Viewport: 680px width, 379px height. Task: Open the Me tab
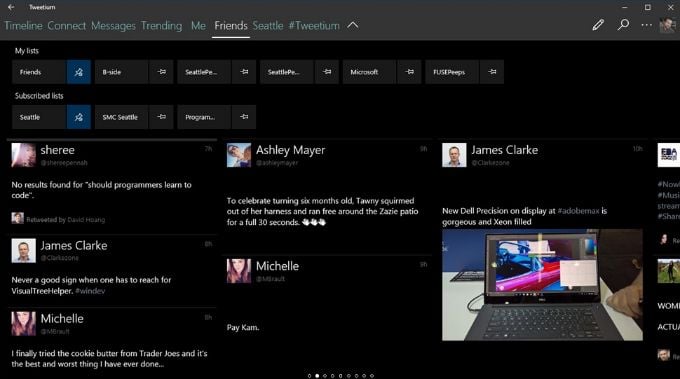[198, 26]
